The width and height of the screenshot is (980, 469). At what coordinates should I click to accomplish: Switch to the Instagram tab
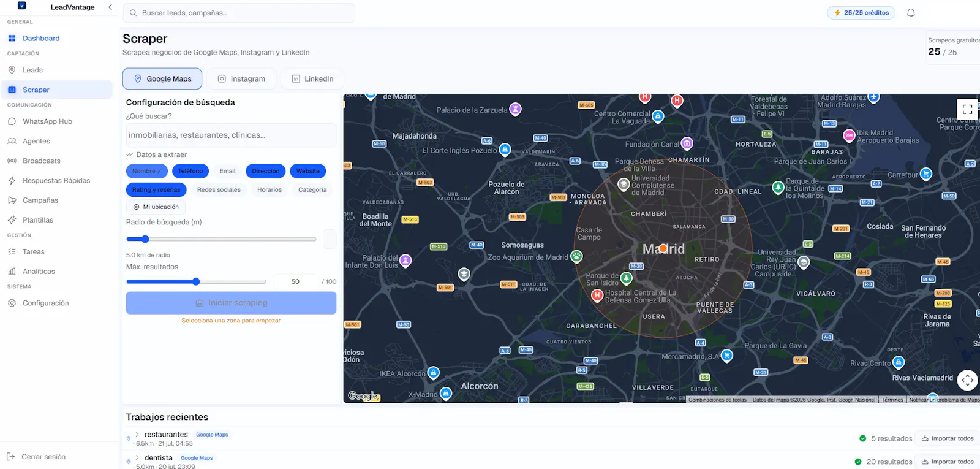[x=241, y=78]
